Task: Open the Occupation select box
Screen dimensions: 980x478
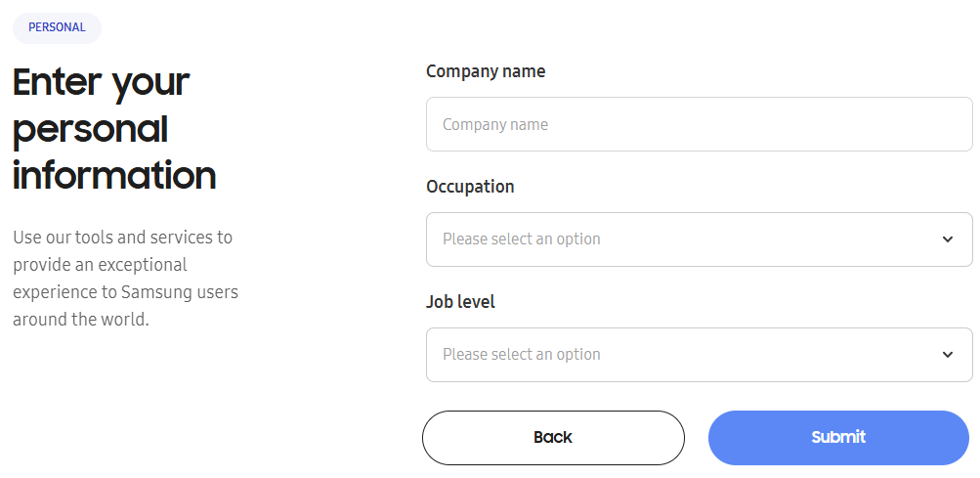Action: pos(699,239)
